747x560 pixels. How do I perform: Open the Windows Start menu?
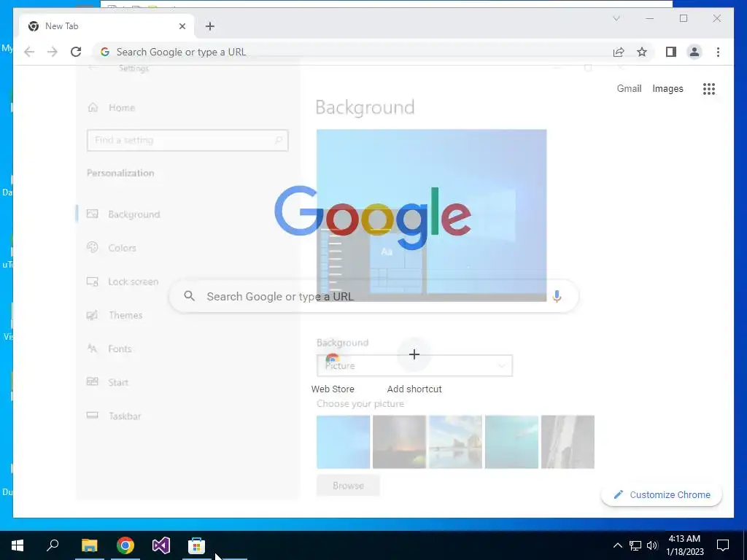(x=18, y=545)
